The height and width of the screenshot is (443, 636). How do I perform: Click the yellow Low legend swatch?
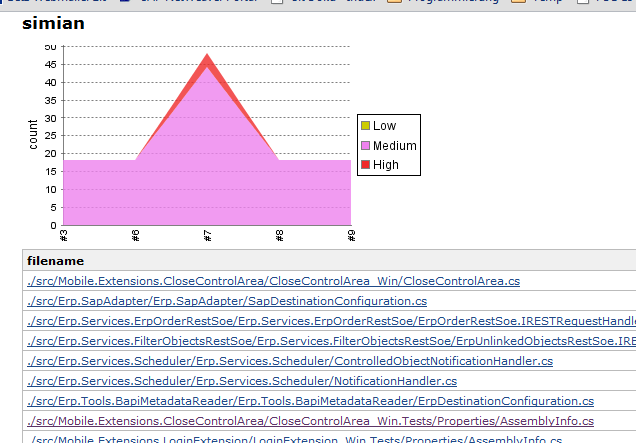click(x=365, y=126)
